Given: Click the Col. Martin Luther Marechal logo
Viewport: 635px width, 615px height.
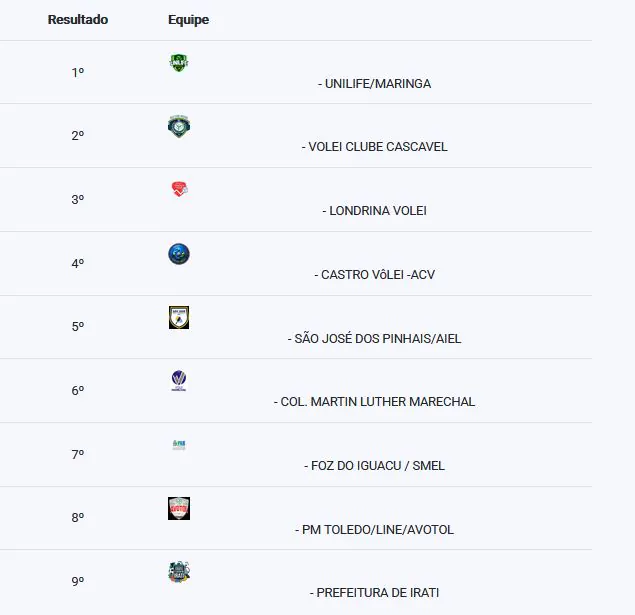Looking at the screenshot, I should [179, 381].
